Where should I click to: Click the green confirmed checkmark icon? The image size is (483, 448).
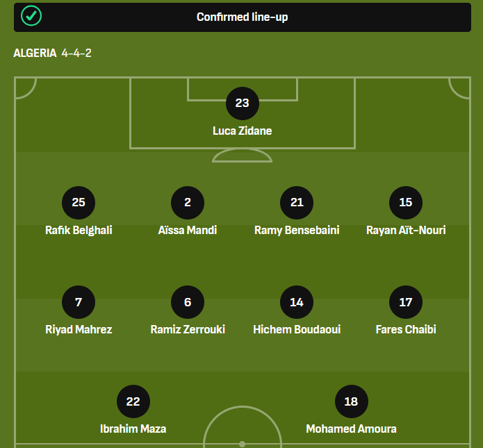pyautogui.click(x=31, y=16)
